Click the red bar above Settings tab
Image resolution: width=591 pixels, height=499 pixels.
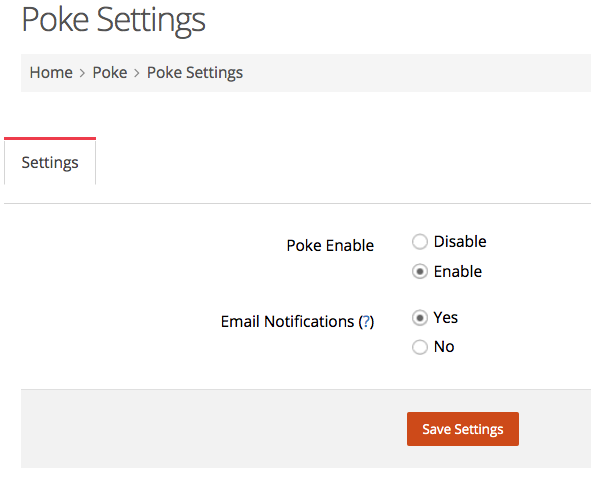pyautogui.click(x=50, y=138)
